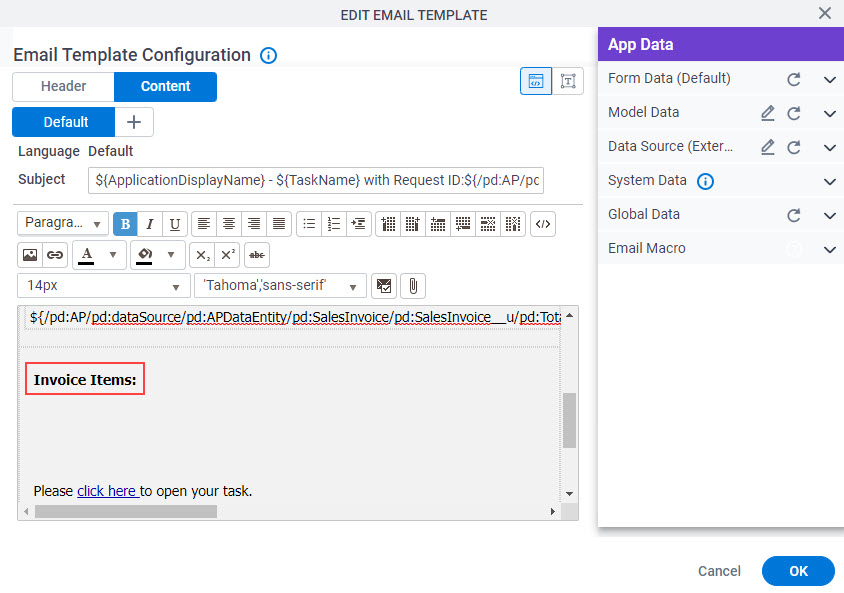Screen dimensions: 844x593
Task: Insert a bulleted list
Action: 309,224
